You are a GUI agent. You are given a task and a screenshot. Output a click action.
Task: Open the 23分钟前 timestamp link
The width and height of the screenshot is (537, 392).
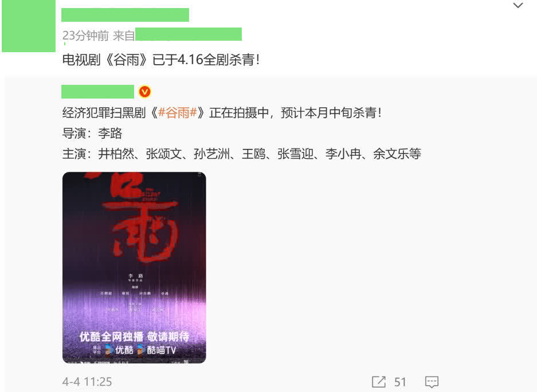[85, 36]
